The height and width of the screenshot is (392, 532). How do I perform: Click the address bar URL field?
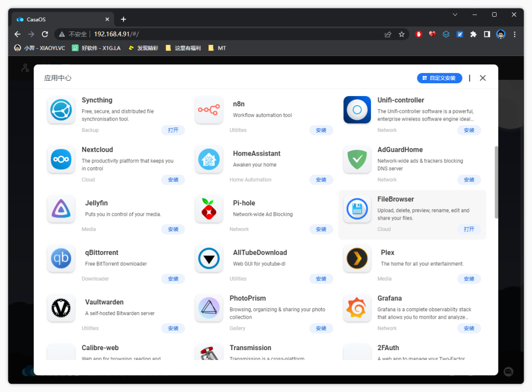click(222, 34)
